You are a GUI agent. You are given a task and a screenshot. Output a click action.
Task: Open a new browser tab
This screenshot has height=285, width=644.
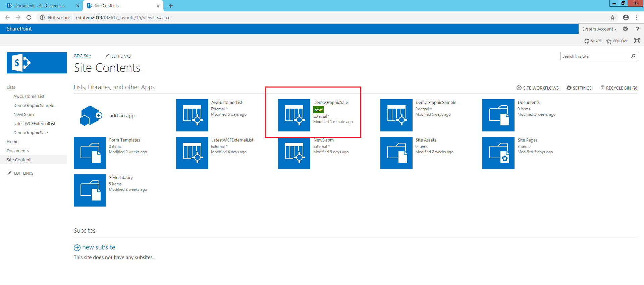(171, 6)
